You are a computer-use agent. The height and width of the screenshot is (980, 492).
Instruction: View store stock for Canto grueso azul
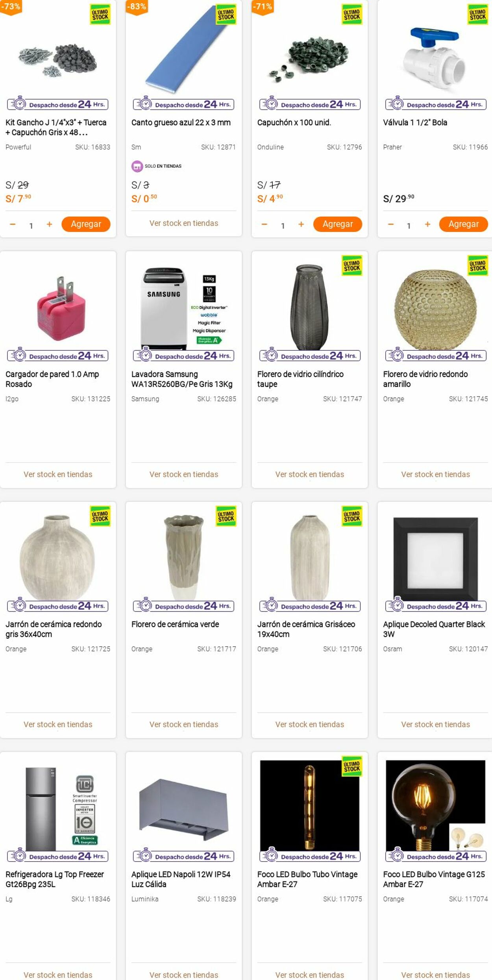click(184, 223)
